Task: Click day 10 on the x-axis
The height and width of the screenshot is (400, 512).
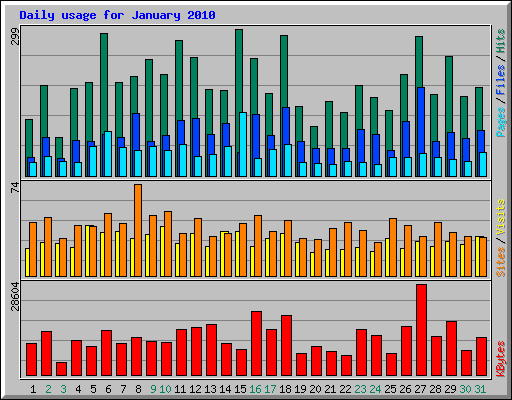Action: click(x=165, y=389)
